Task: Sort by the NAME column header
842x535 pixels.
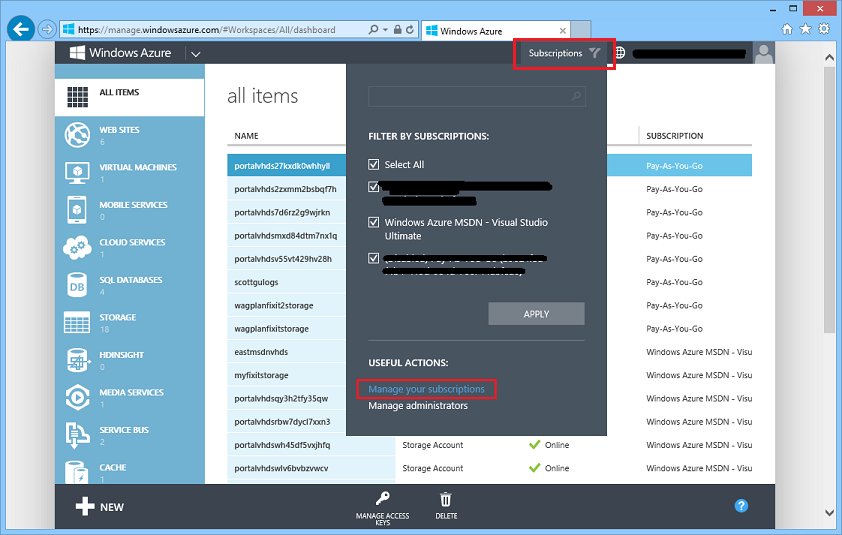Action: [246, 136]
